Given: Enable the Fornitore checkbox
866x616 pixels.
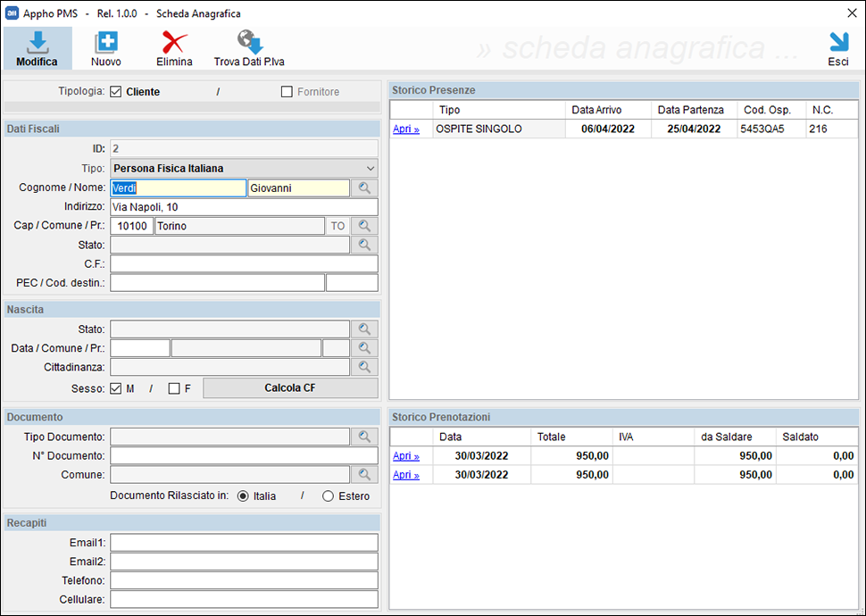Looking at the screenshot, I should coord(287,92).
